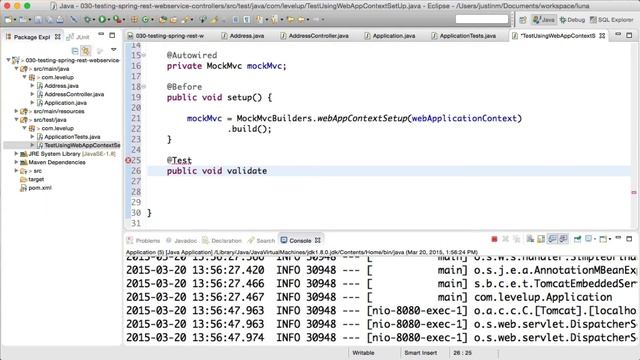Image resolution: width=640 pixels, height=360 pixels.
Task: Select the target folder in tree
Action: (x=36, y=179)
